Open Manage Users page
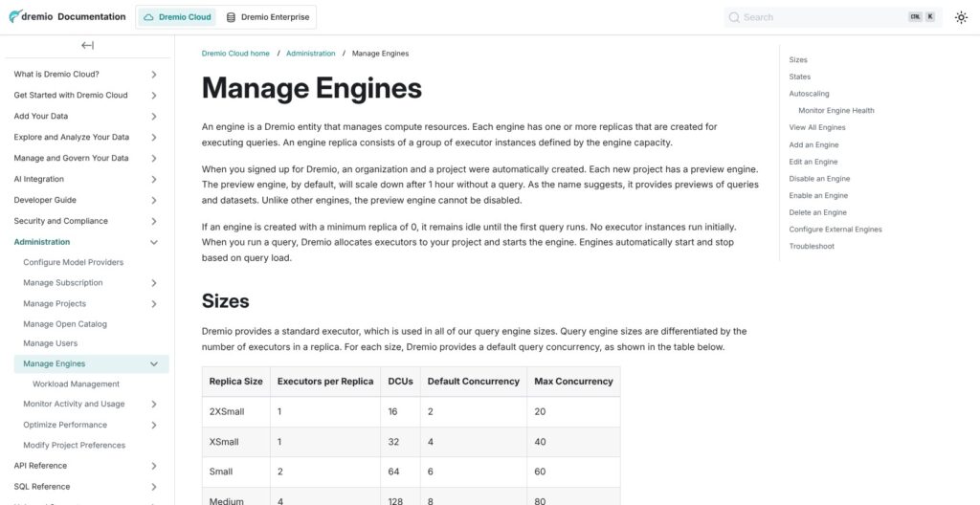The width and height of the screenshot is (980, 505). pyautogui.click(x=50, y=343)
